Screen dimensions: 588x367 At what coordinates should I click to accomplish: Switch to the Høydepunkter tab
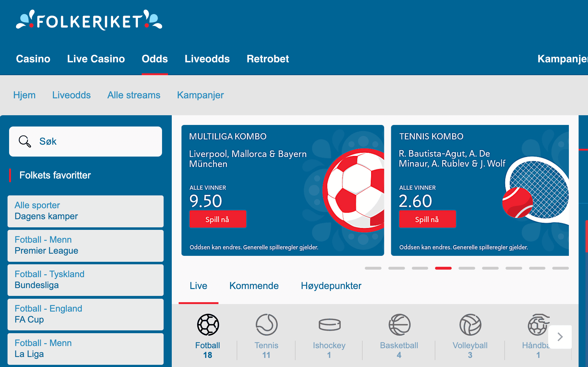(x=331, y=286)
